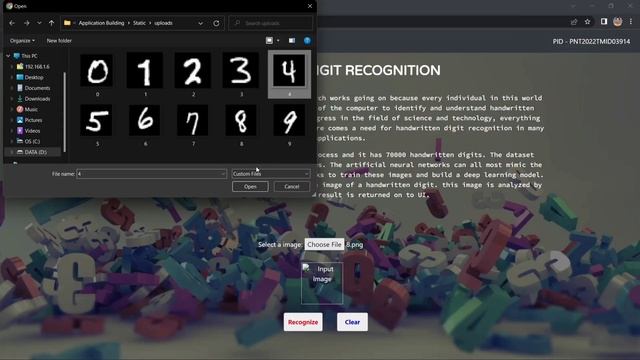Refresh the uploads folder view
This screenshot has width=640, height=360.
tap(216, 23)
